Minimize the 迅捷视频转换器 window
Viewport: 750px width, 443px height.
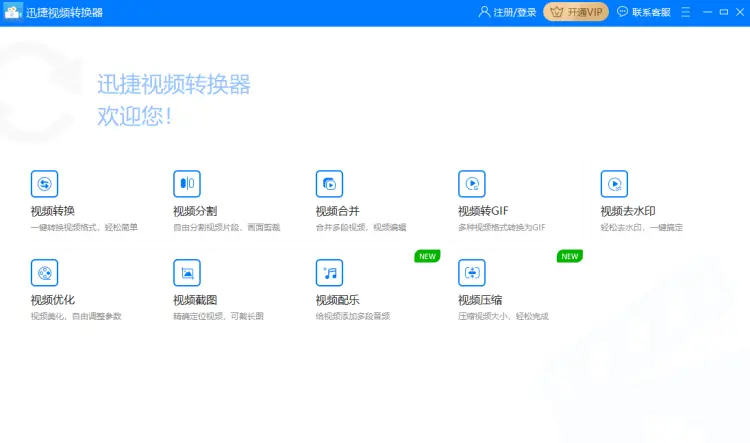point(707,12)
